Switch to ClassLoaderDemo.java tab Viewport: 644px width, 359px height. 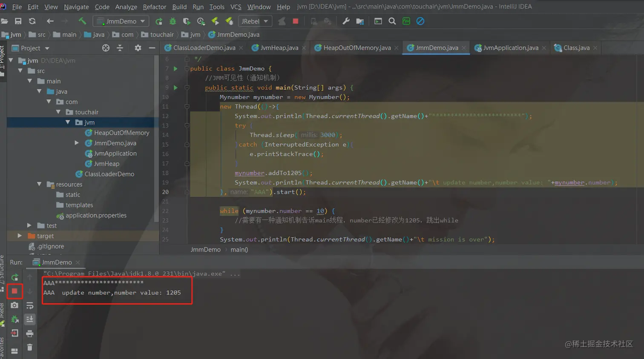204,48
